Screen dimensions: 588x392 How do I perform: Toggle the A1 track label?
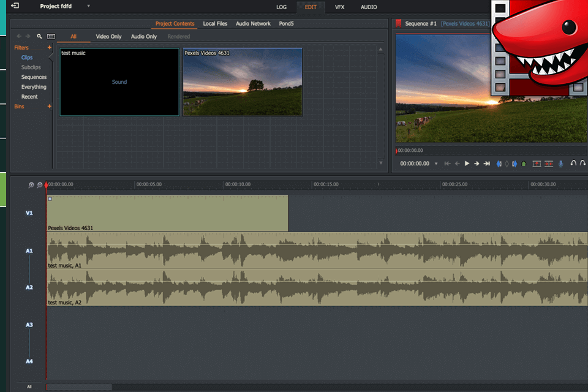click(29, 251)
